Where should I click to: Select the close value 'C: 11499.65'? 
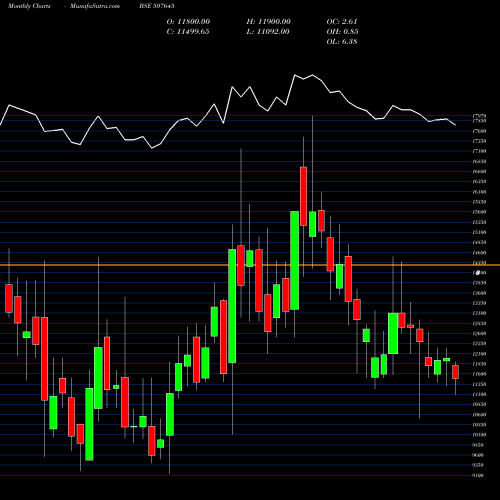pos(188,32)
